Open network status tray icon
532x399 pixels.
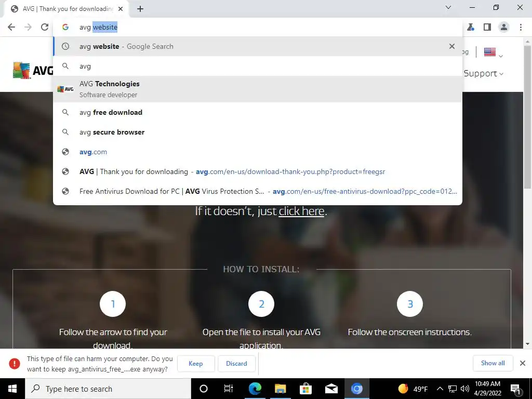pyautogui.click(x=453, y=389)
